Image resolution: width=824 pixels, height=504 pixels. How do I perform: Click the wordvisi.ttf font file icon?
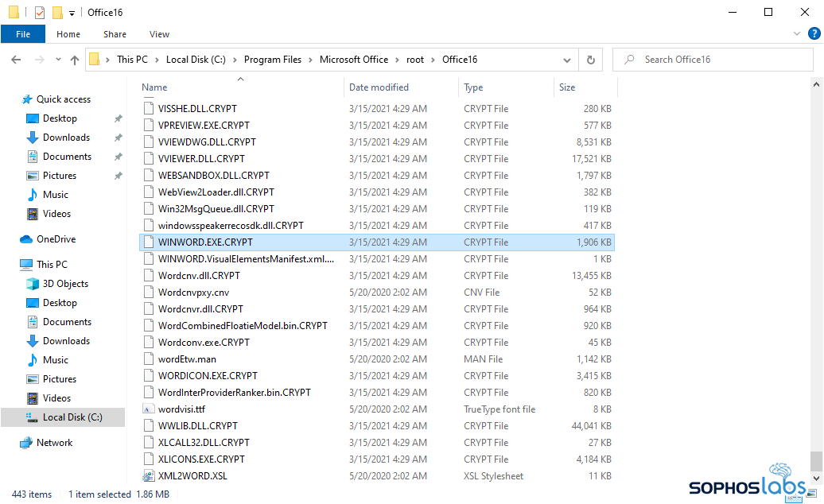point(149,409)
